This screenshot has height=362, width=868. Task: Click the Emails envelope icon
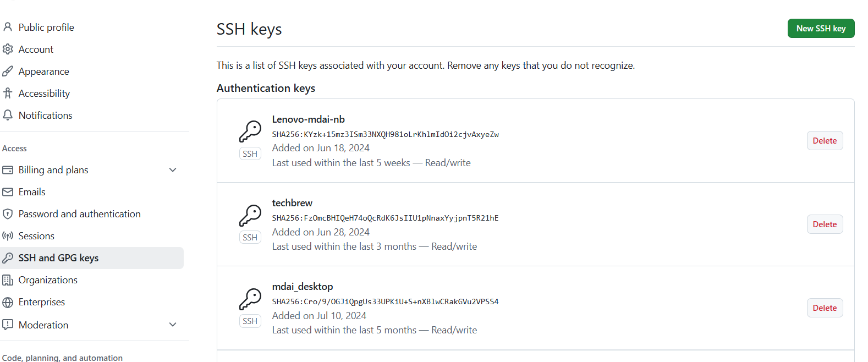coord(8,192)
